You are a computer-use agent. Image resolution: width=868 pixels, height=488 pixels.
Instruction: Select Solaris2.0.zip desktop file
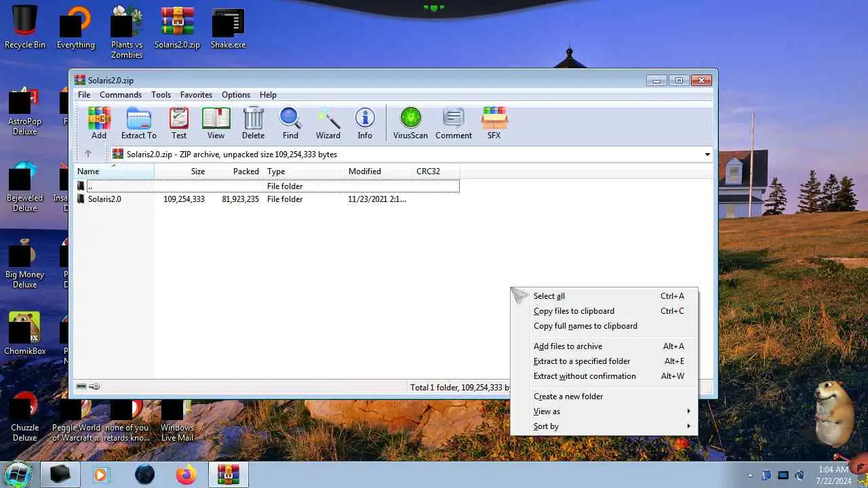177,28
